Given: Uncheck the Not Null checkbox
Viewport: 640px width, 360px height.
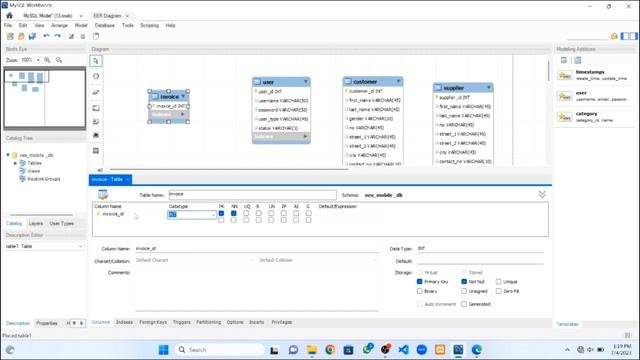Looking at the screenshot, I should tap(464, 282).
